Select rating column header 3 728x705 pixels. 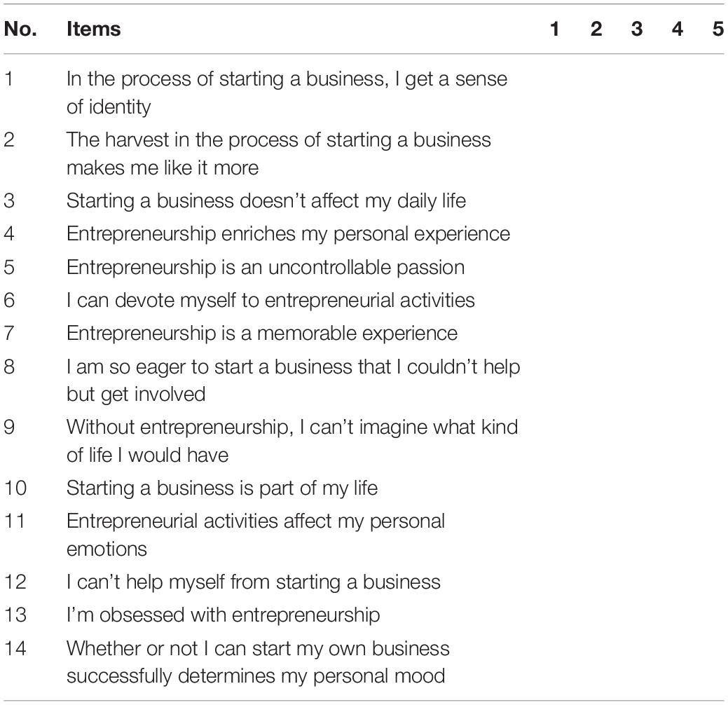click(x=636, y=29)
